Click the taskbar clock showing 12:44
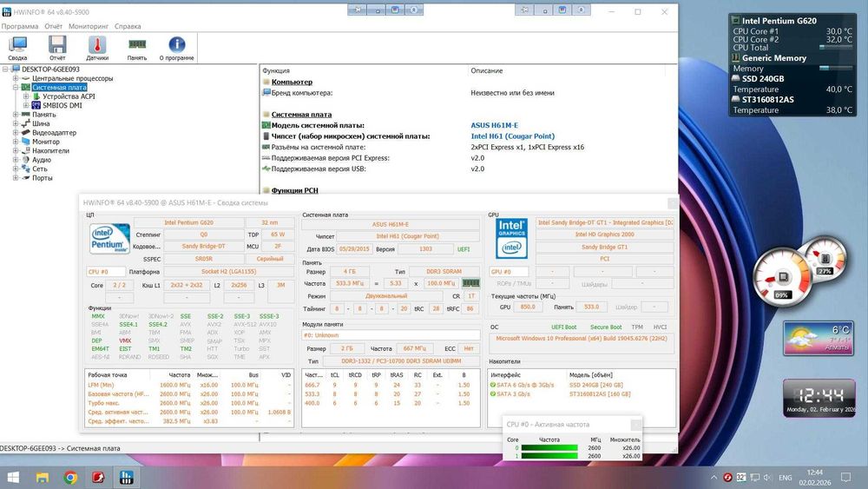This screenshot has height=489, width=868. click(x=815, y=478)
